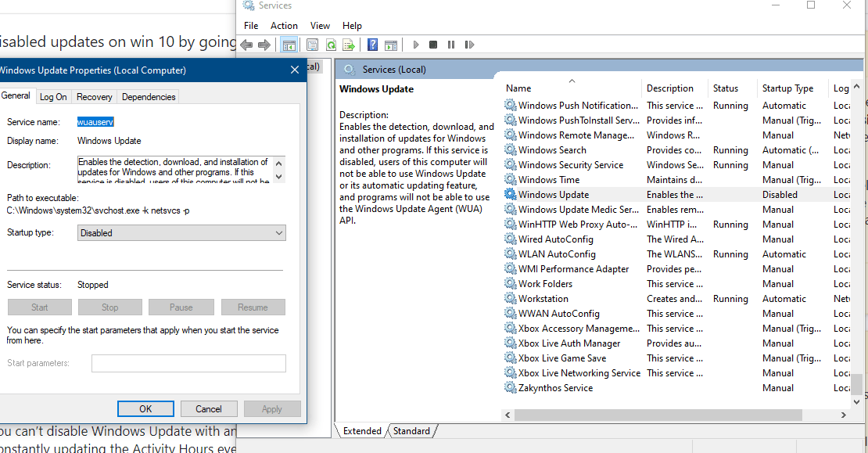Click the Services (Local) header icon
868x453 pixels.
click(x=350, y=69)
